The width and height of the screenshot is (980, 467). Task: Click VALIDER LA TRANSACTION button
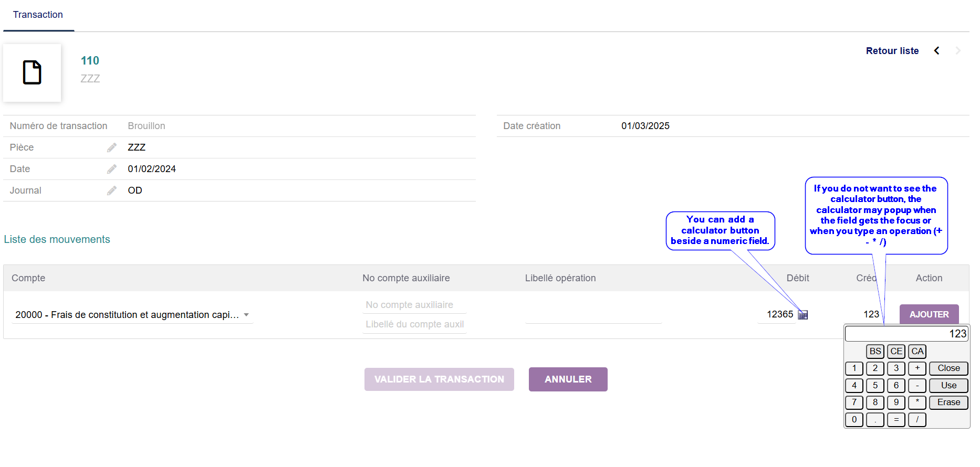coord(439,379)
